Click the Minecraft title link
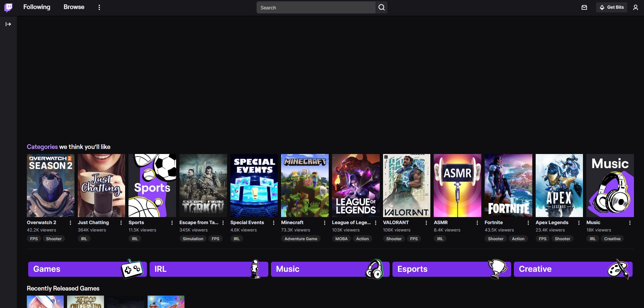The width and height of the screenshot is (644, 308). (292, 222)
